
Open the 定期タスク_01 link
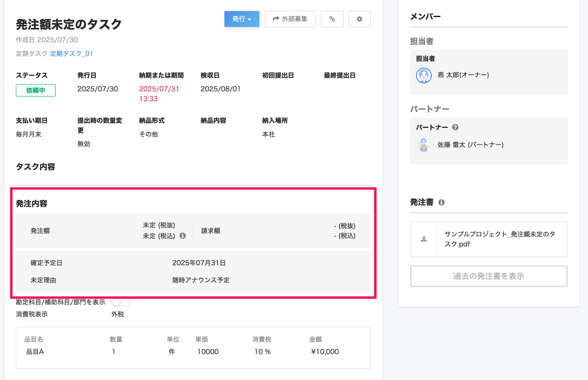[71, 53]
